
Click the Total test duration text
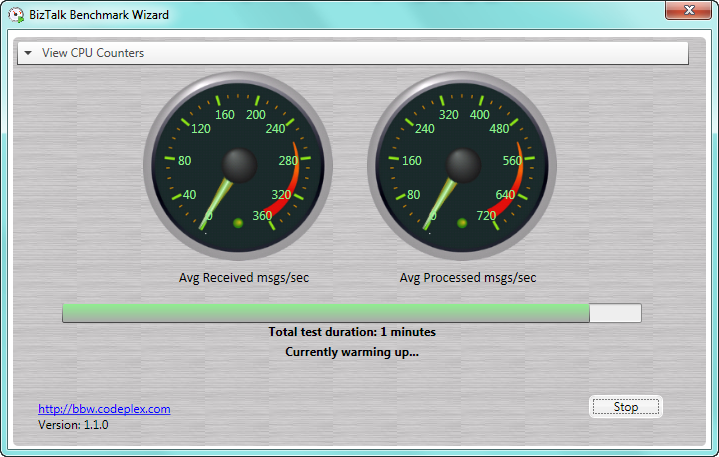point(352,332)
